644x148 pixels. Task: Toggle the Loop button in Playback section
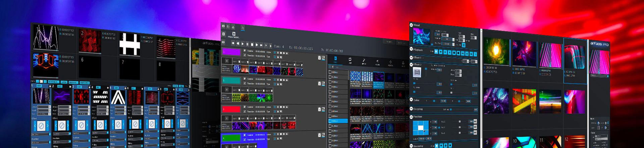pos(436,51)
